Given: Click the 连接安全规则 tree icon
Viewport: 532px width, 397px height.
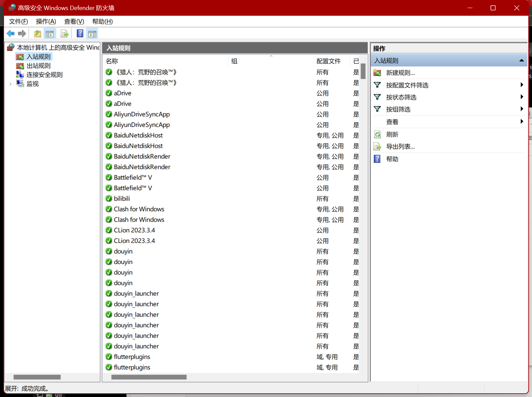Looking at the screenshot, I should coord(20,75).
